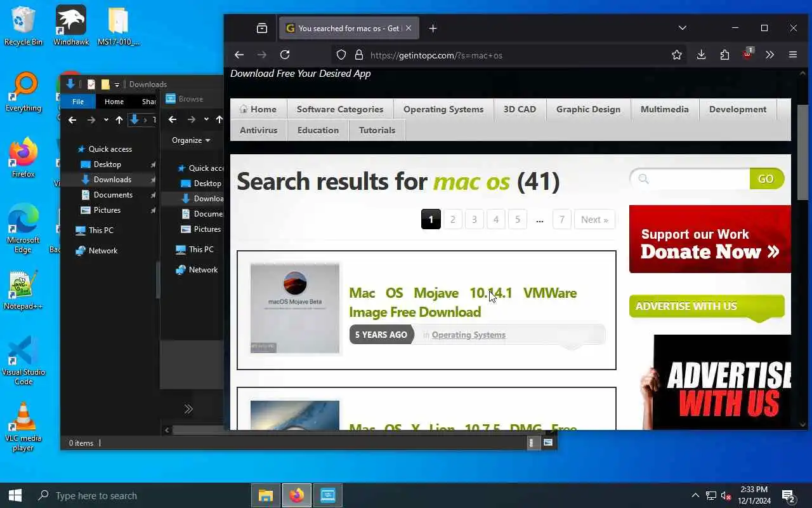Open the Windows Start menu
812x508 pixels.
(15, 495)
